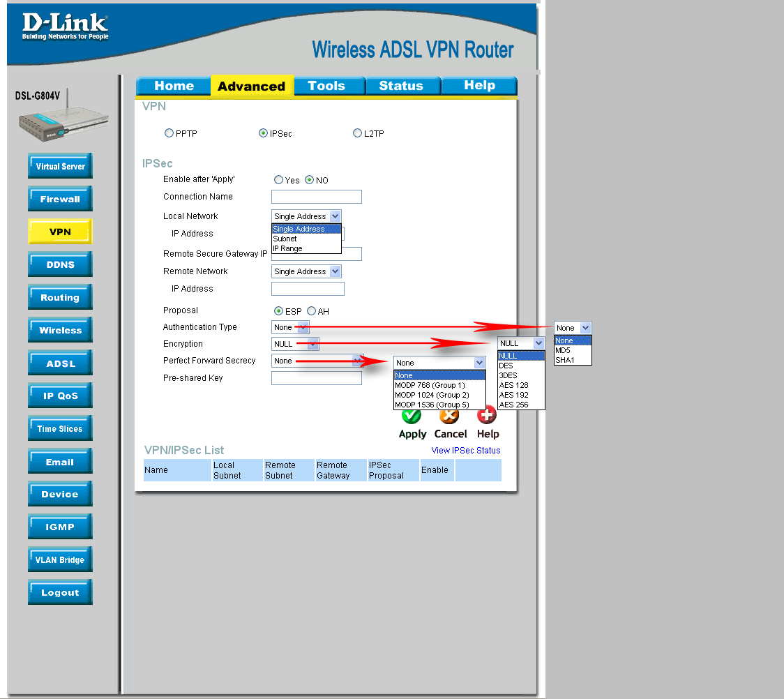Image resolution: width=784 pixels, height=699 pixels.
Task: Switch to the Status tab
Action: pyautogui.click(x=403, y=86)
